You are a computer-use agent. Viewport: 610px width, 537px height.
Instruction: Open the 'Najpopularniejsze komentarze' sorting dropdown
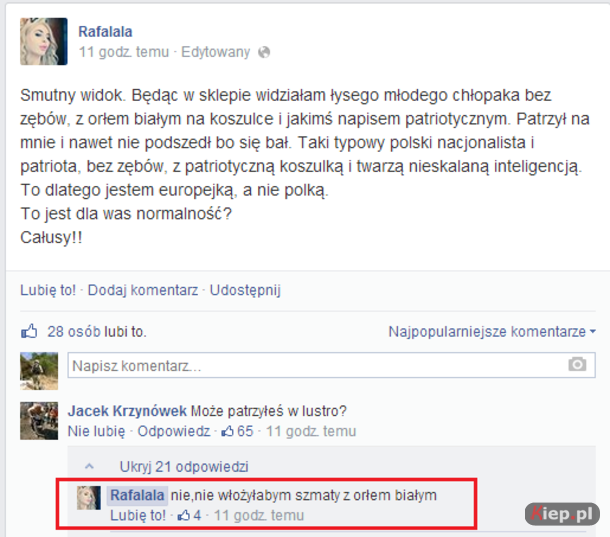(492, 332)
